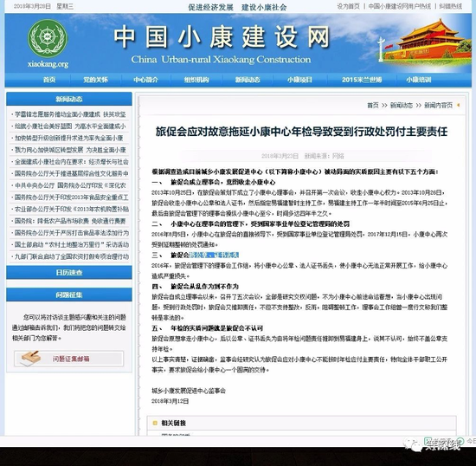Click section heading 二、小康中心在理事会的管理下
The image size is (476, 466).
click(x=251, y=223)
